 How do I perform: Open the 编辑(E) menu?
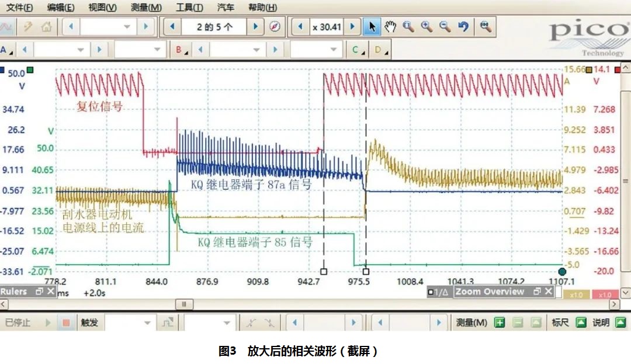61,7
